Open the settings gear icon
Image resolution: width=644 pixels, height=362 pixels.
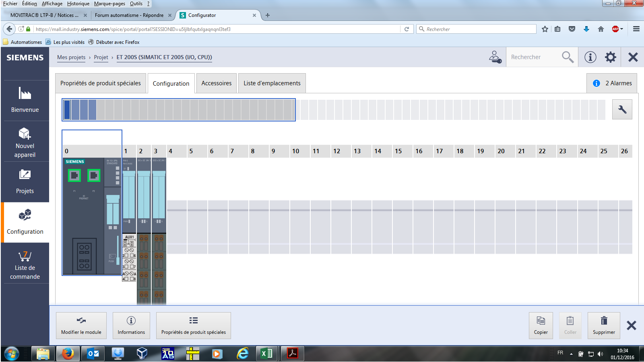tap(611, 57)
